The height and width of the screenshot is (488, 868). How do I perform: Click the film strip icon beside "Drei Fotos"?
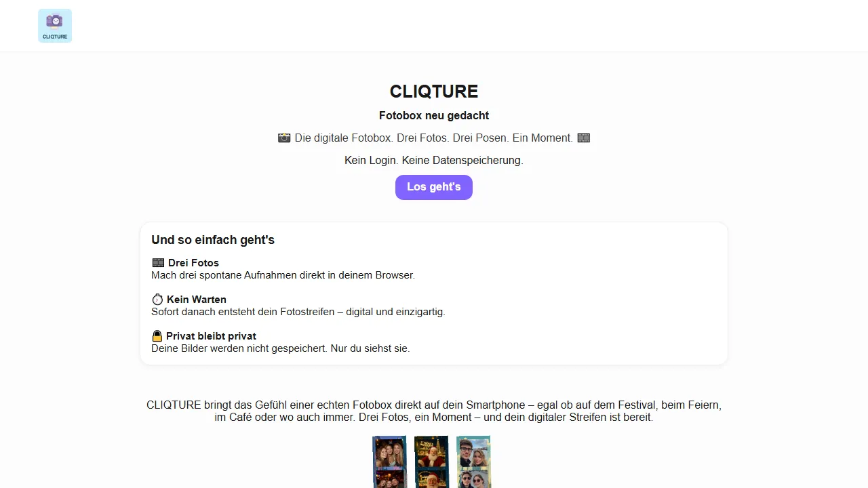click(158, 263)
